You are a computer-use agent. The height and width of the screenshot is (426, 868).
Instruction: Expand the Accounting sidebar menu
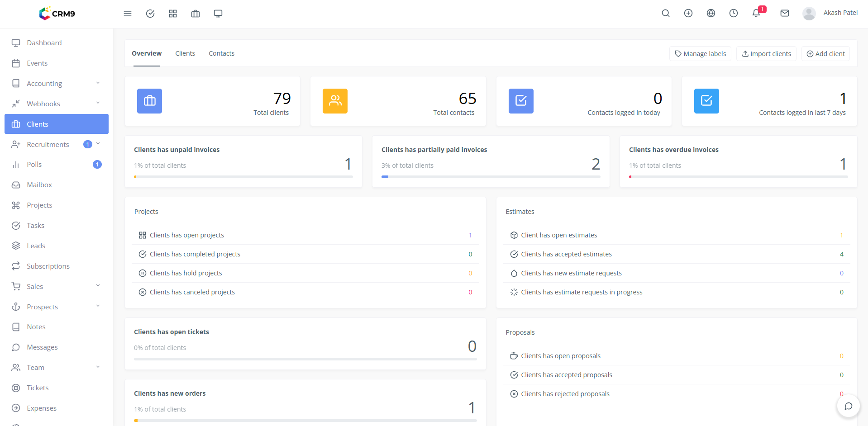click(x=57, y=84)
